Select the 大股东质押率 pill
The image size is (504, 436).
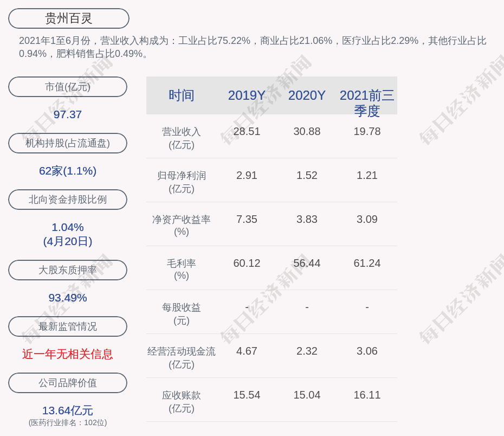68,270
